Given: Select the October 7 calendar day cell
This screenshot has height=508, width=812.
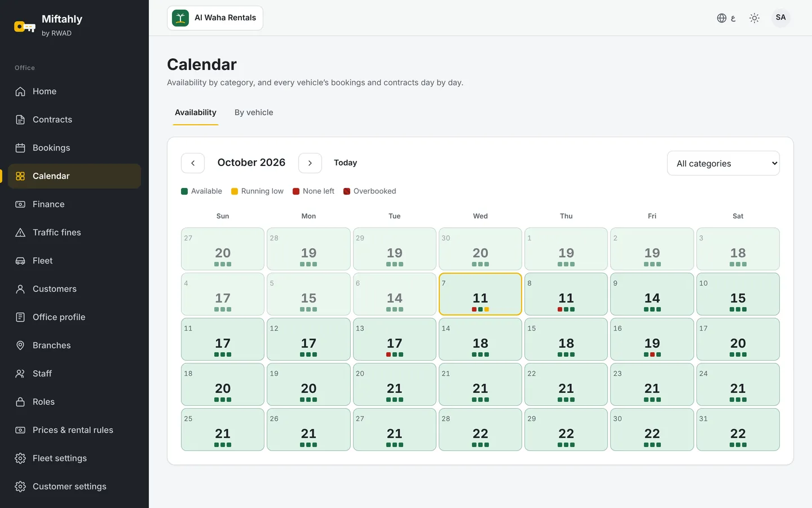Looking at the screenshot, I should [x=480, y=294].
